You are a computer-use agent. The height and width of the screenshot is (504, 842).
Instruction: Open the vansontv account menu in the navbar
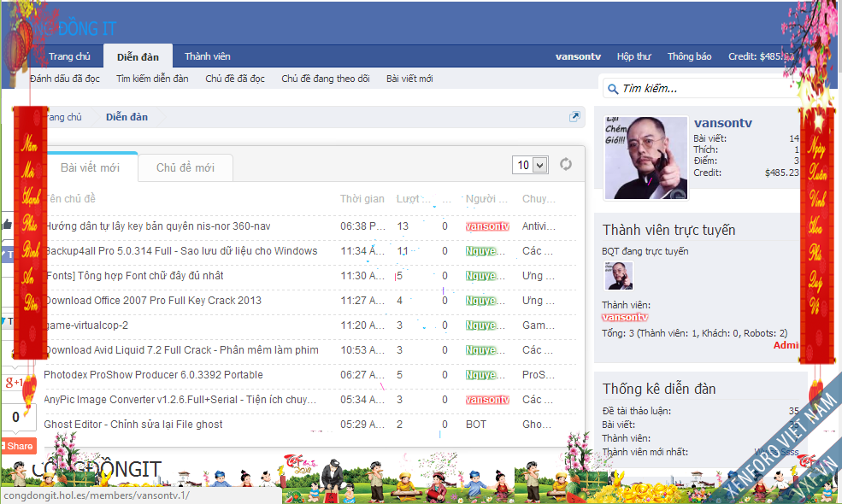pyautogui.click(x=579, y=56)
